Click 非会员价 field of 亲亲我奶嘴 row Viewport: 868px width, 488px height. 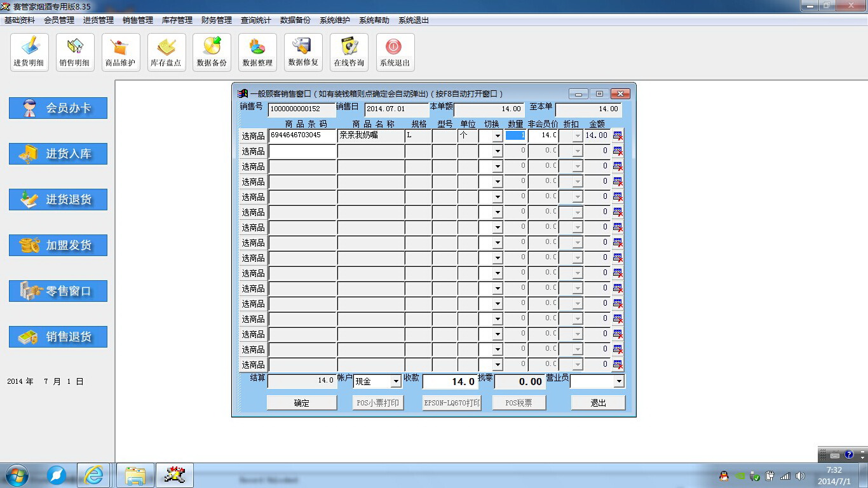(543, 135)
